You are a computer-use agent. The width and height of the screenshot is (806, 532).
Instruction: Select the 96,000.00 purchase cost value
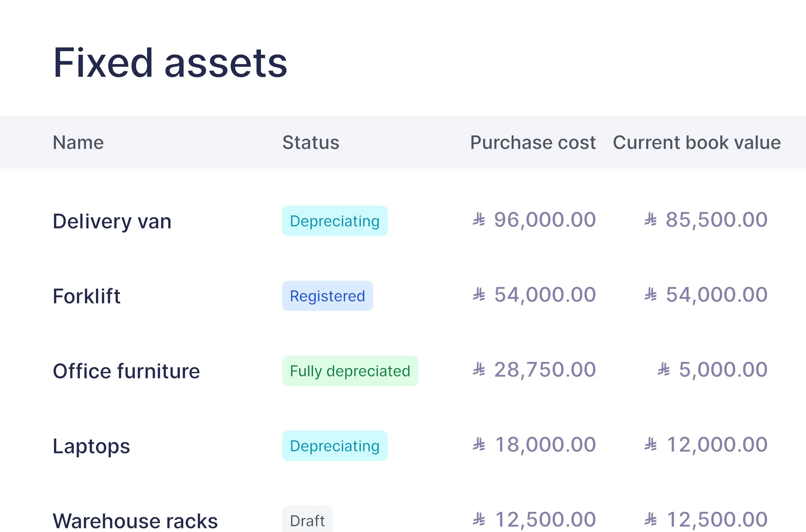click(x=534, y=220)
